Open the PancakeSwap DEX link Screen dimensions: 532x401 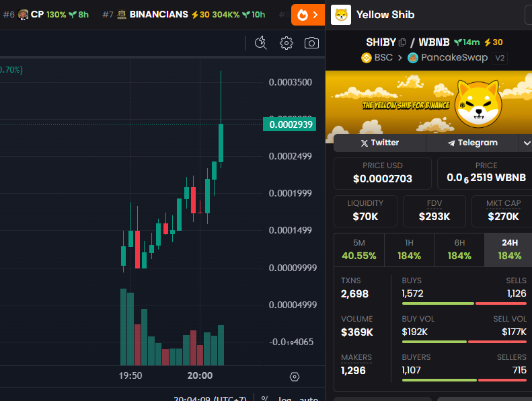point(447,58)
